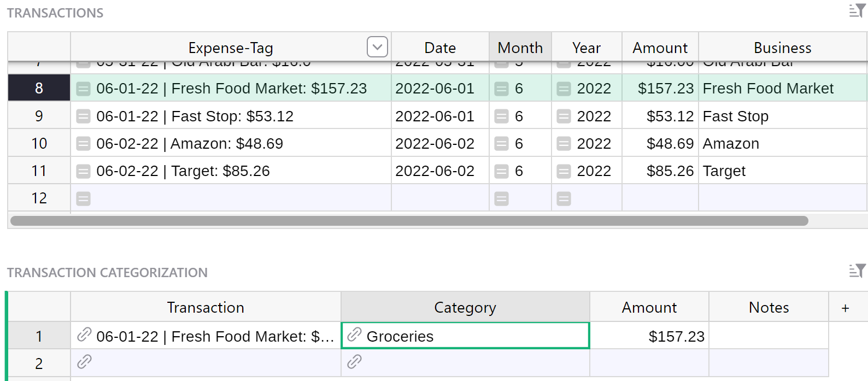Click the 2022-06-01 date for Fresh Food Market

coord(440,88)
